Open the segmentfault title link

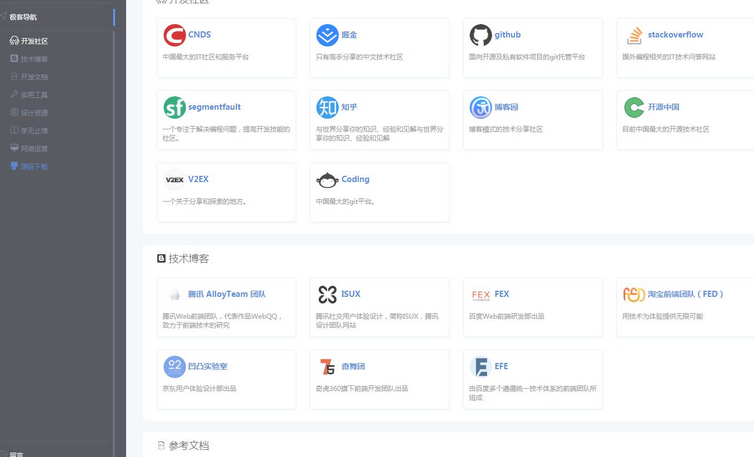[214, 107]
